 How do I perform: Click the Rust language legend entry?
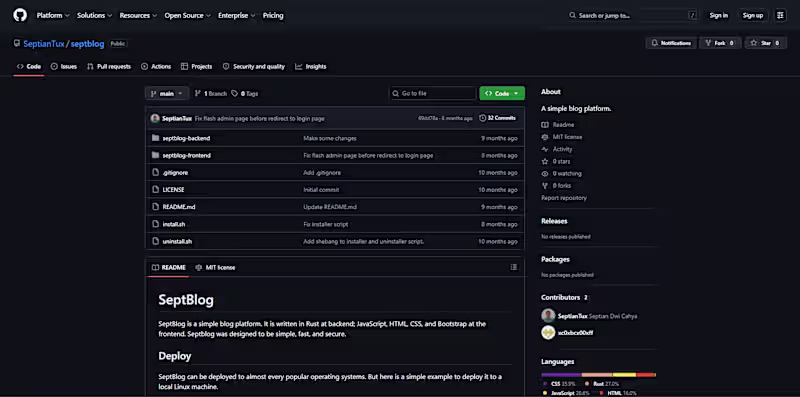(x=602, y=384)
